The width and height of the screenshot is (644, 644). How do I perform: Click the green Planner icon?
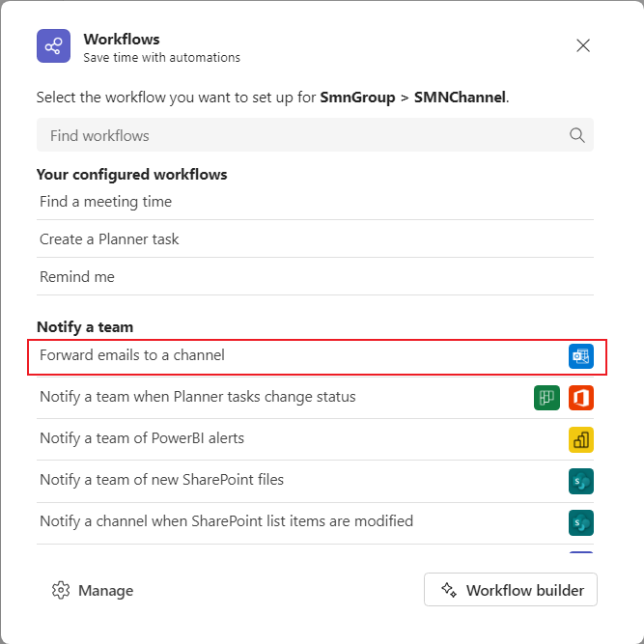546,398
